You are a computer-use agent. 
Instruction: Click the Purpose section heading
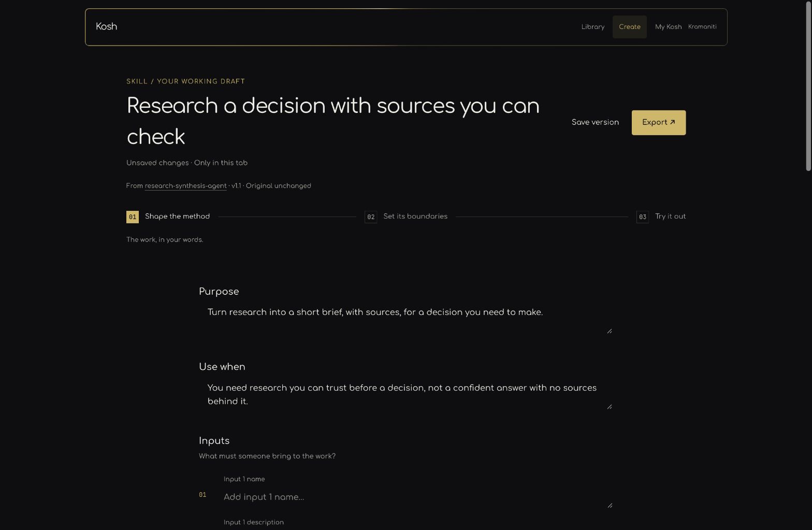click(219, 292)
